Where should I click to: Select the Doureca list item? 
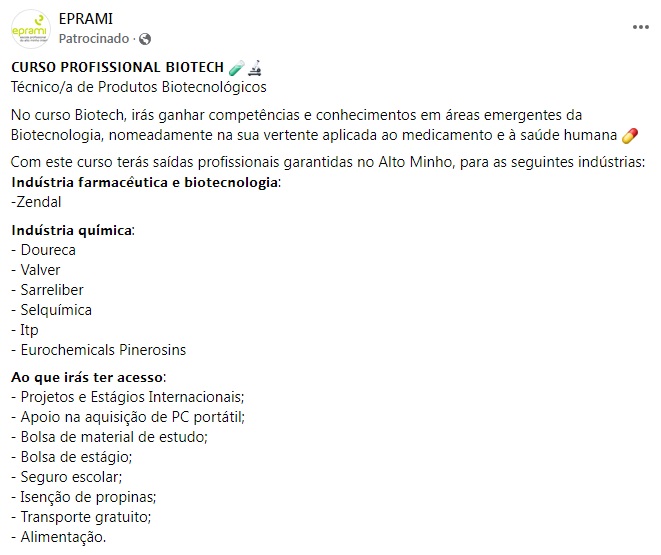[46, 250]
